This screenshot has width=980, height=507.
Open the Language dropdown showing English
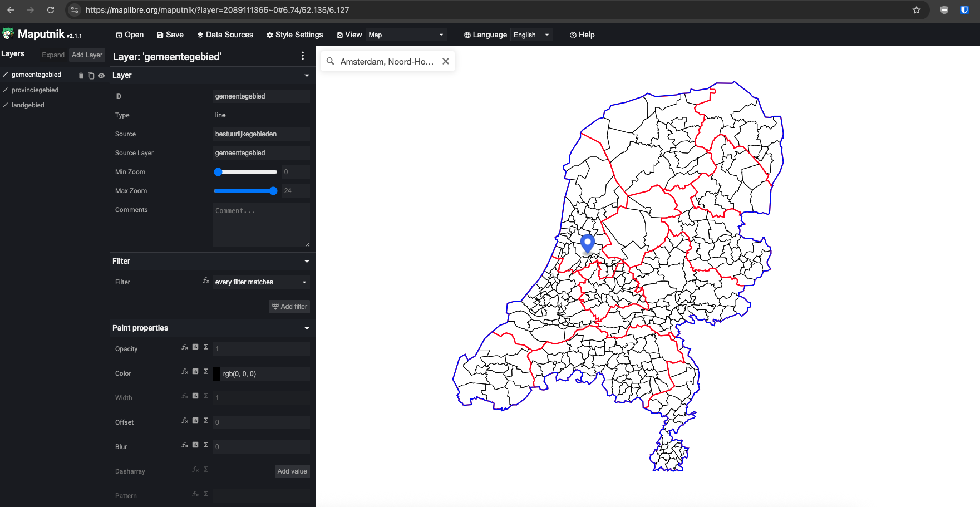pos(531,35)
